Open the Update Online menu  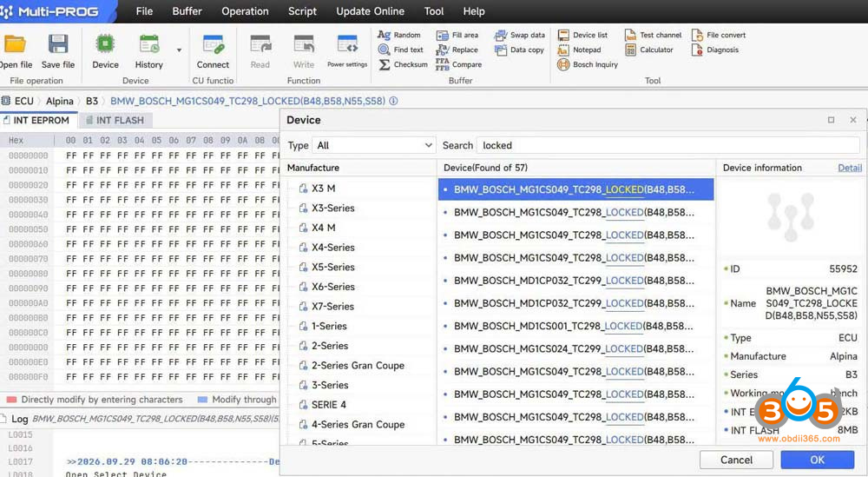pos(370,11)
